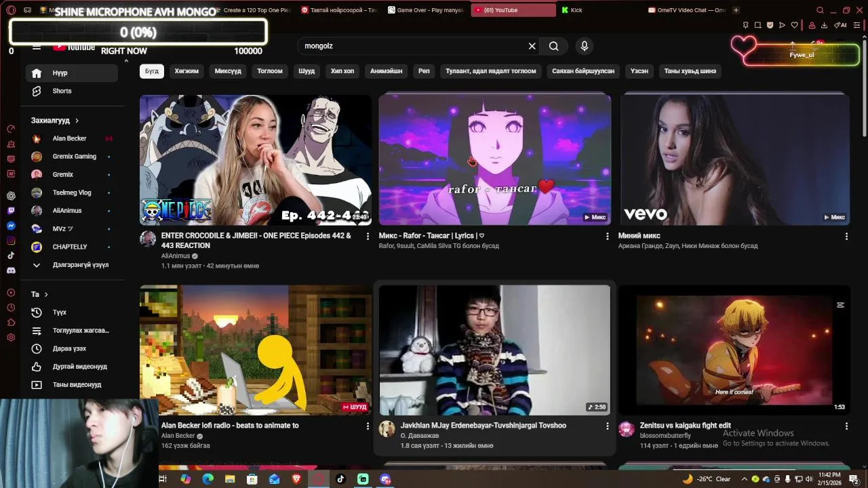Image resolution: width=868 pixels, height=488 pixels.
Task: Open Opera menu logo button
Action: click(11, 10)
